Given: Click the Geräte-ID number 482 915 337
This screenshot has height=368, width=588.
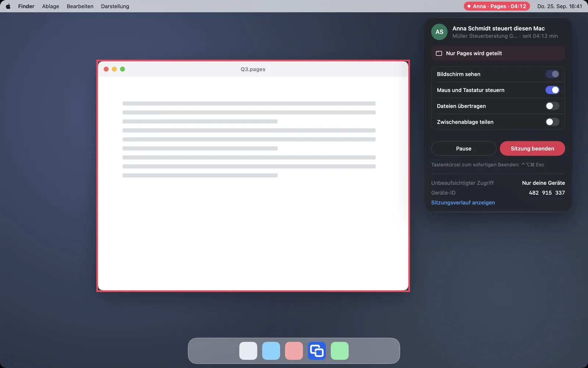Looking at the screenshot, I should coord(547,193).
